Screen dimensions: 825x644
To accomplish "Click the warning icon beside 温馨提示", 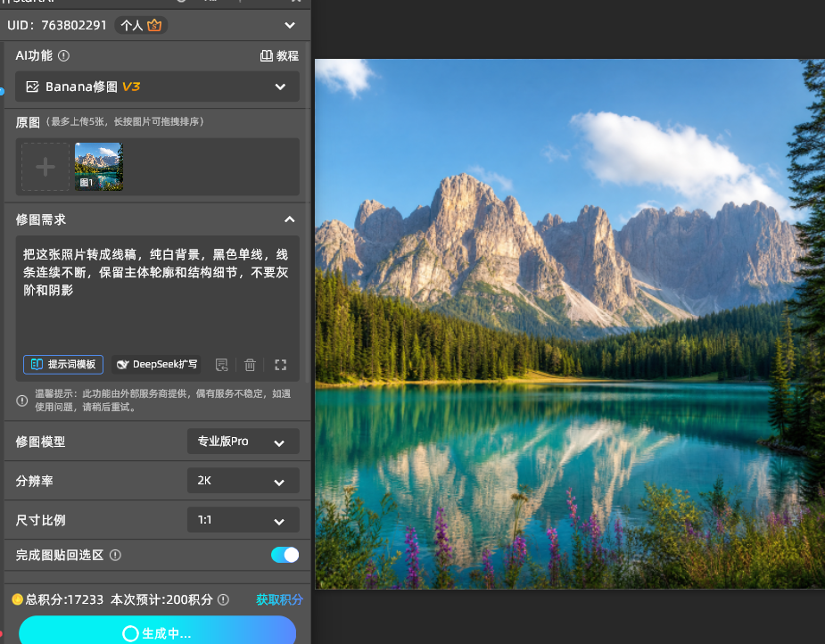I will [x=22, y=400].
